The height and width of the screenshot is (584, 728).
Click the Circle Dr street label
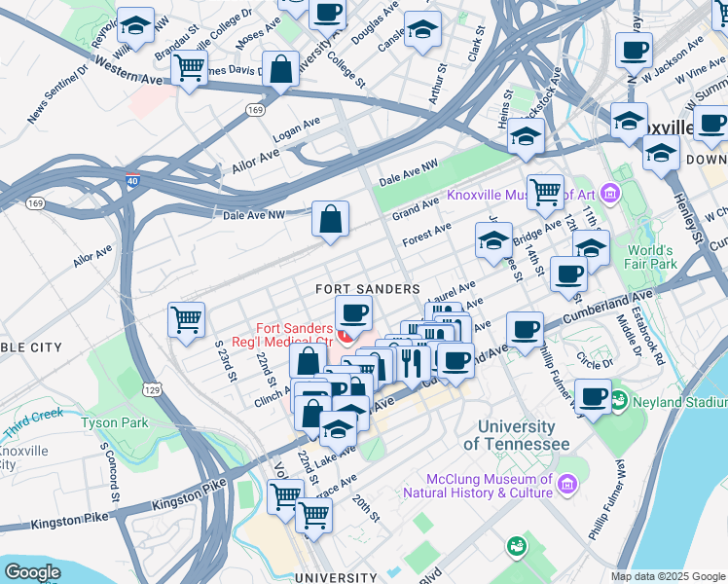pyautogui.click(x=595, y=360)
